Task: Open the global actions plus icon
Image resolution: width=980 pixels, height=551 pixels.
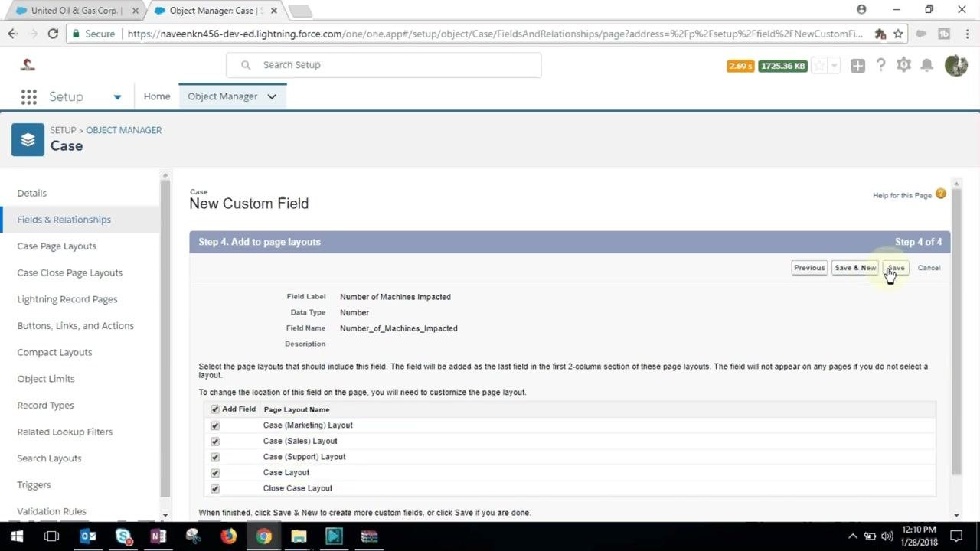Action: (x=857, y=66)
